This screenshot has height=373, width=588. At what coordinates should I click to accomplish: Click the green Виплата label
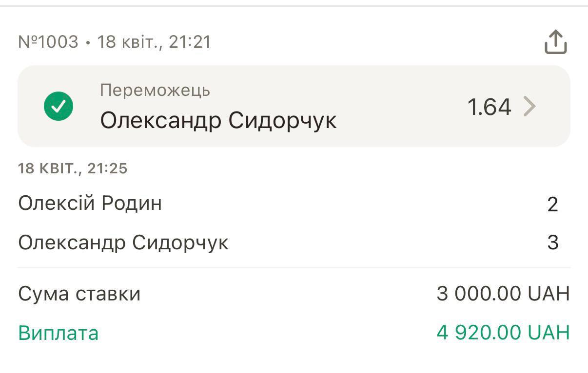[58, 334]
